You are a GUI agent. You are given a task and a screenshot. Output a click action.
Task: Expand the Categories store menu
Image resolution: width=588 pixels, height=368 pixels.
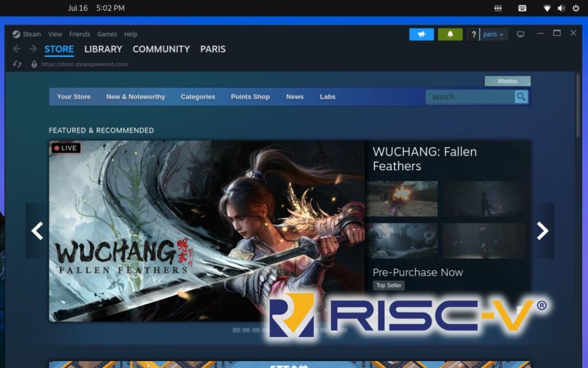click(x=198, y=97)
